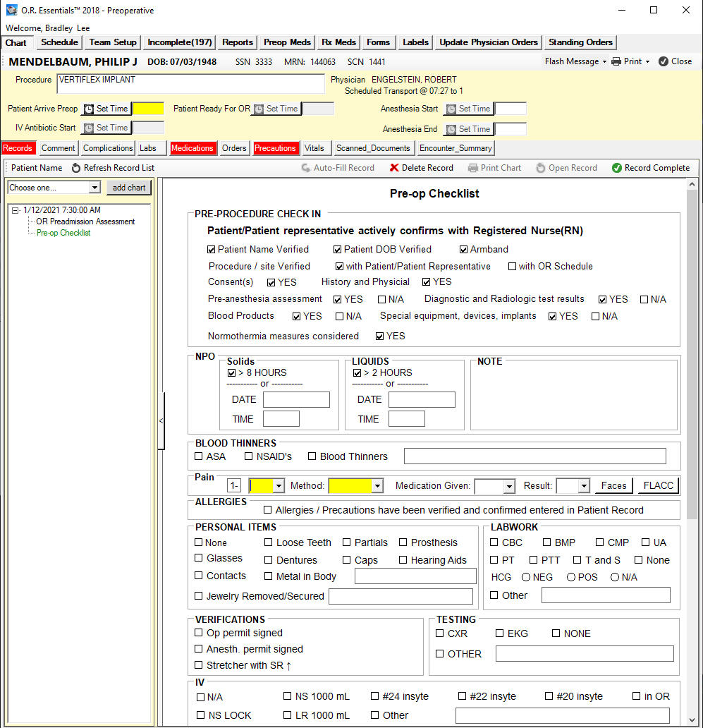703x728 pixels.
Task: Open Standing Orders
Action: click(580, 42)
